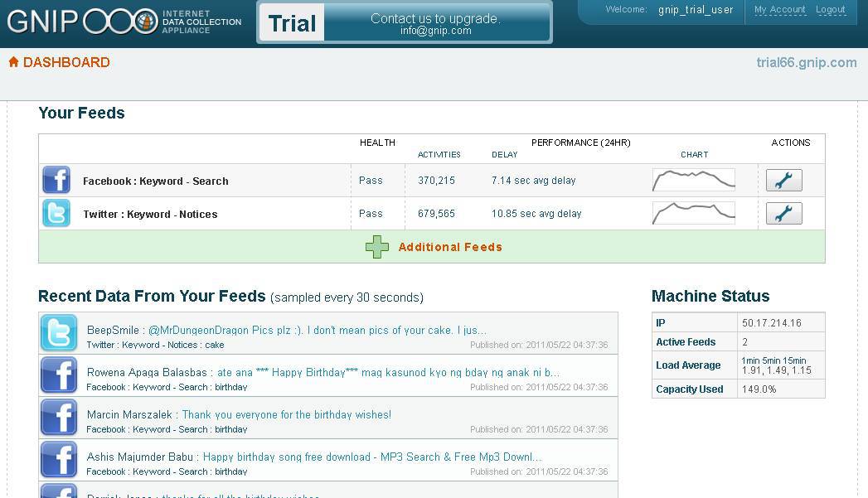Open BeepSmile's @MrDungeonDragon tweet text
Screen dimensions: 868x498
point(318,331)
